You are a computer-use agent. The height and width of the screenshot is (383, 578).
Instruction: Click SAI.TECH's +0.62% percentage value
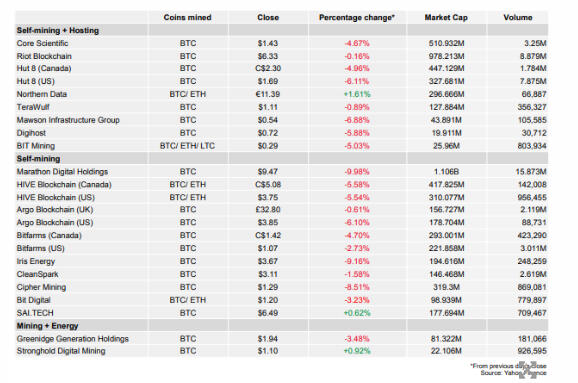(x=357, y=313)
